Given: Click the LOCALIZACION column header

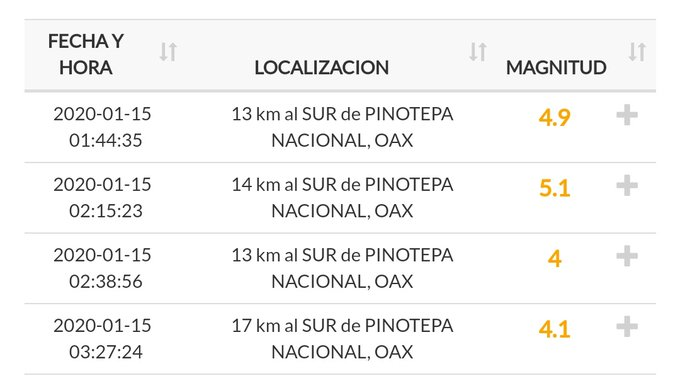Looking at the screenshot, I should (321, 68).
